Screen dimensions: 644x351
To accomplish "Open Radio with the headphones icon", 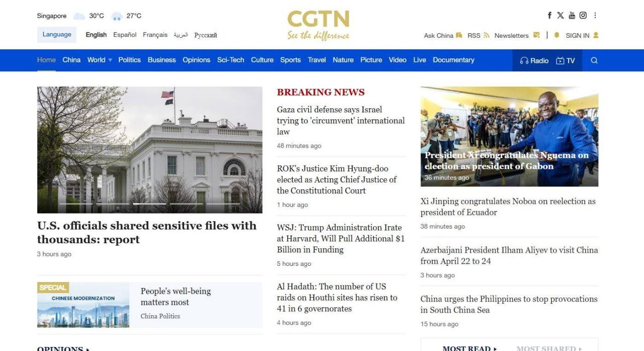I will pos(524,60).
